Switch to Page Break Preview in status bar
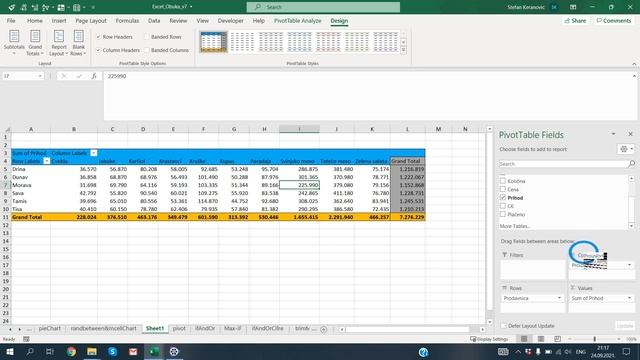 point(557,339)
